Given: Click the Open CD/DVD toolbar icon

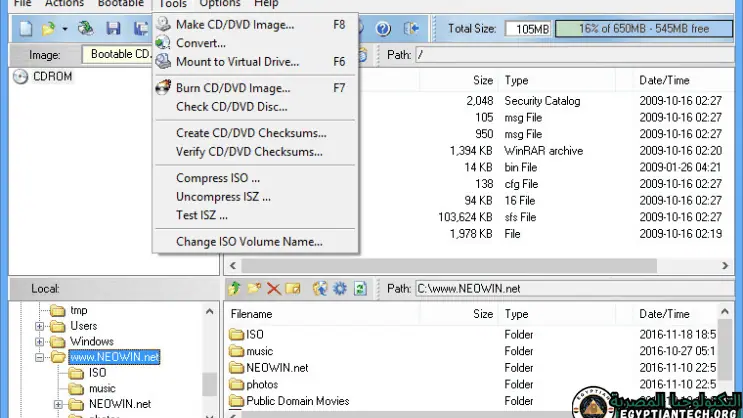Looking at the screenshot, I should tap(86, 28).
